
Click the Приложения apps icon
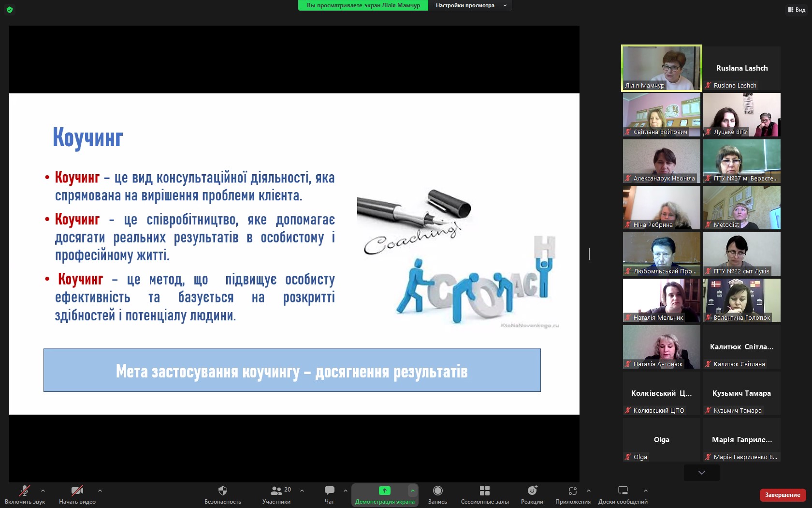click(572, 491)
